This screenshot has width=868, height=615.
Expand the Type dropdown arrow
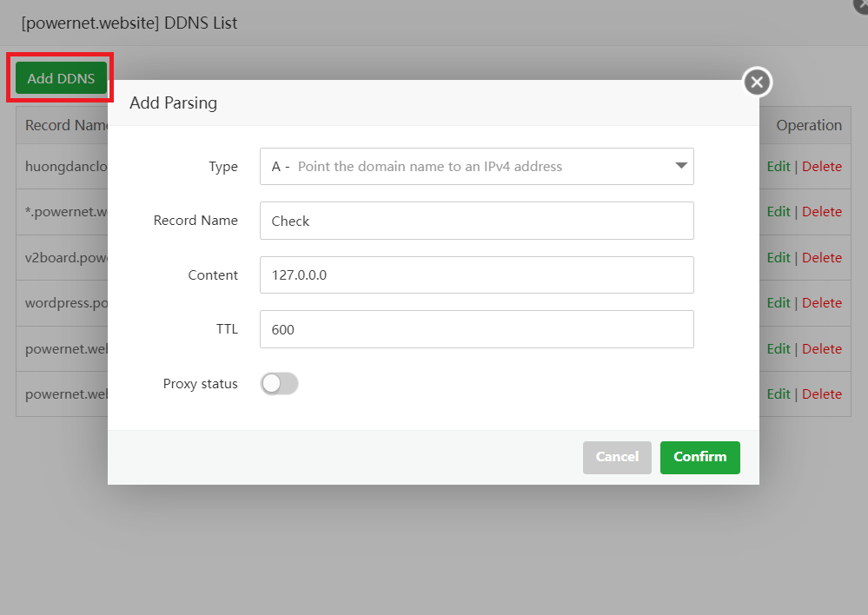[681, 167]
